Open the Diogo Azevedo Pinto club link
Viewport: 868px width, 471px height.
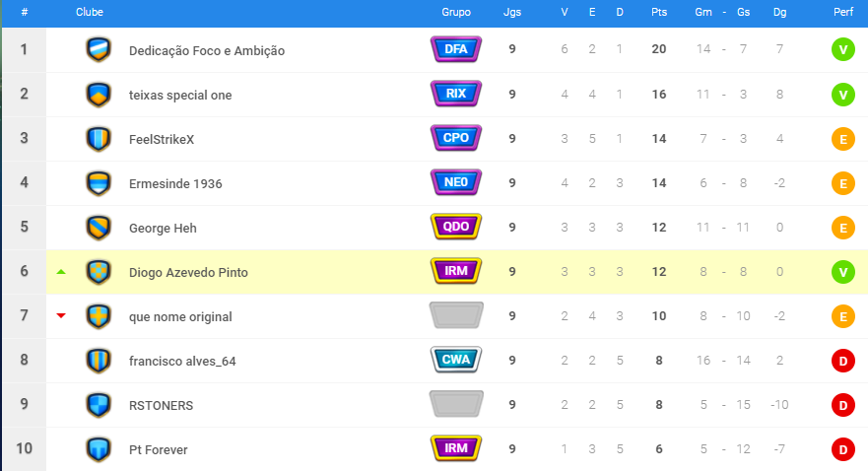(x=188, y=272)
